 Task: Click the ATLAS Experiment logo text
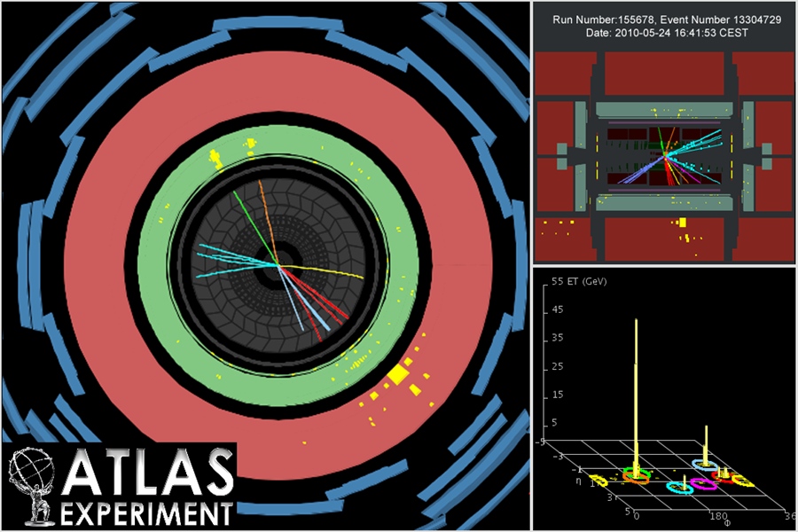pos(146,483)
